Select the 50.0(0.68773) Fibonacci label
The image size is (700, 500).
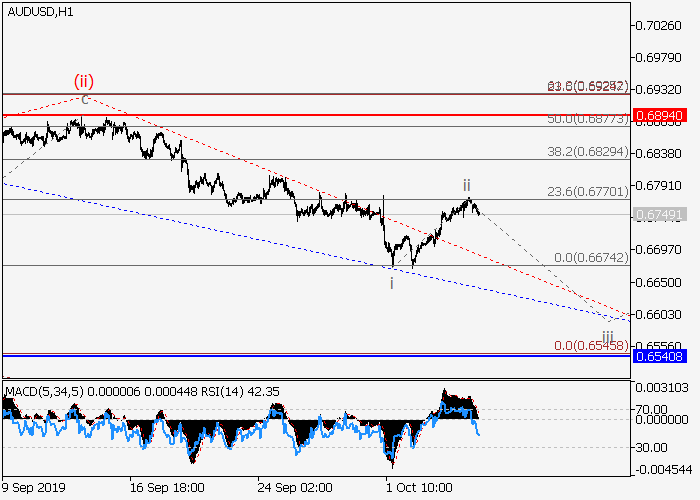(587, 118)
